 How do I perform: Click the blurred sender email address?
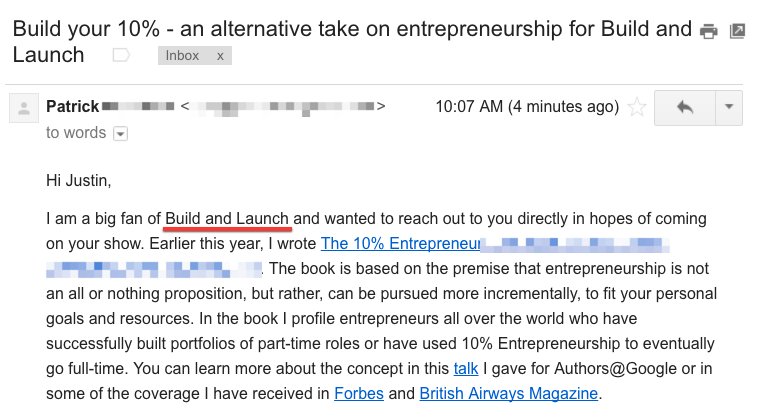pos(285,106)
